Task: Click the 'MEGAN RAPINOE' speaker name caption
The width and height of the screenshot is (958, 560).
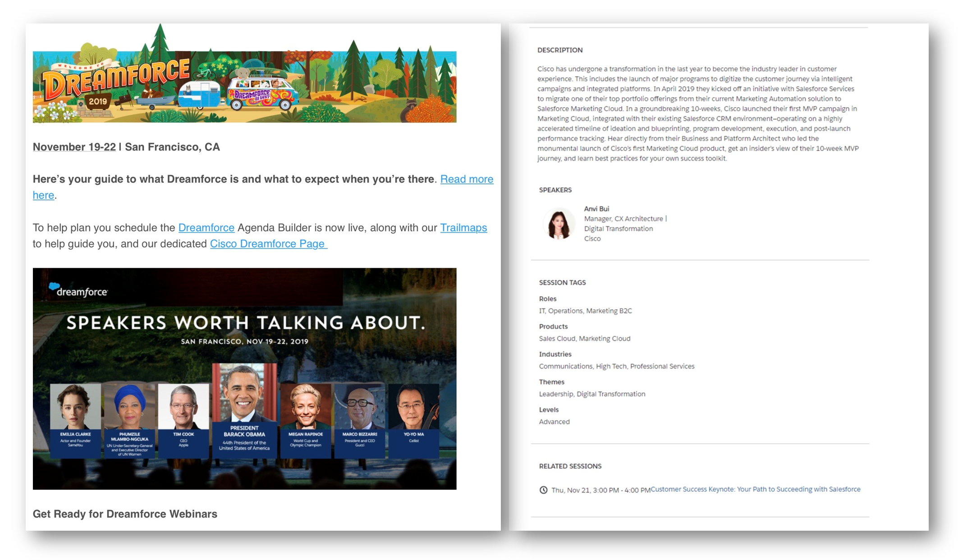Action: tap(306, 434)
